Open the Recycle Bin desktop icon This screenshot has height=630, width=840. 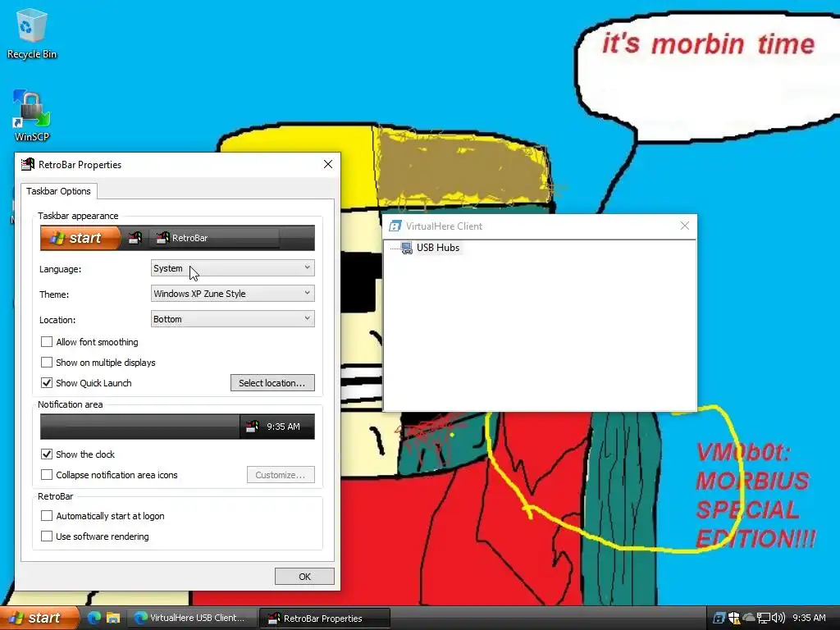(x=32, y=33)
